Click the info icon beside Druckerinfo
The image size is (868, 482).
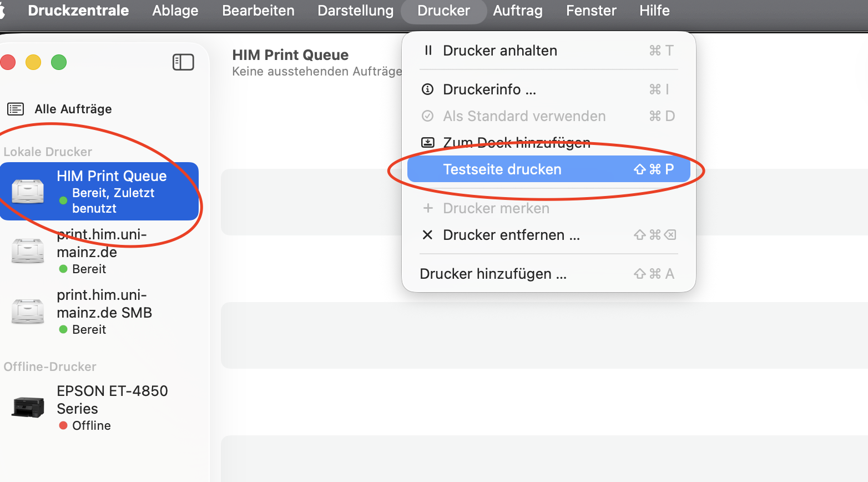click(x=428, y=89)
